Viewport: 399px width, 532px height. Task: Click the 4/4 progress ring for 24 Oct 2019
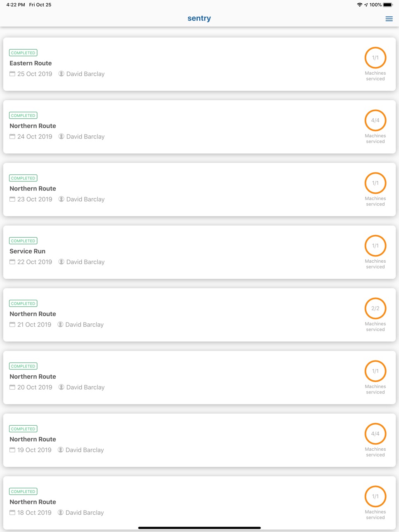pyautogui.click(x=375, y=120)
